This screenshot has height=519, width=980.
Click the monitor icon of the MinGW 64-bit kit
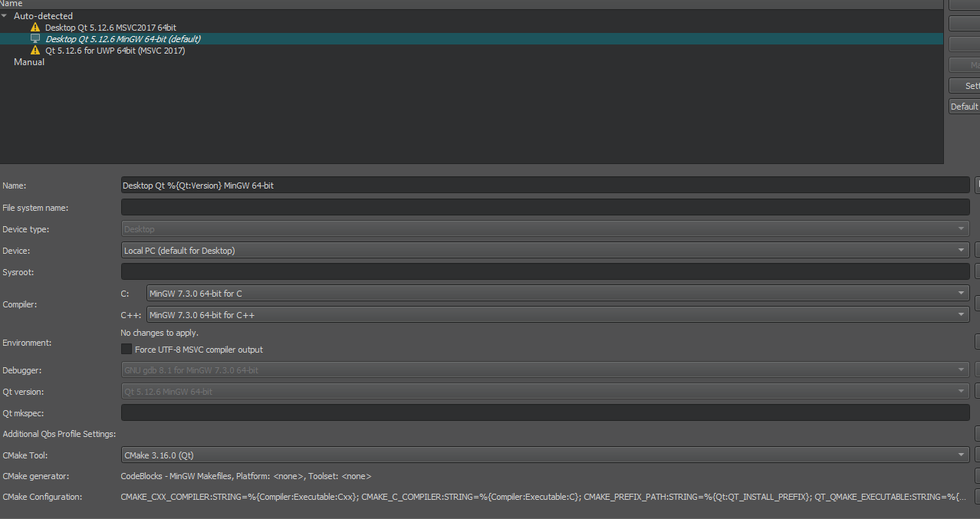(x=35, y=39)
